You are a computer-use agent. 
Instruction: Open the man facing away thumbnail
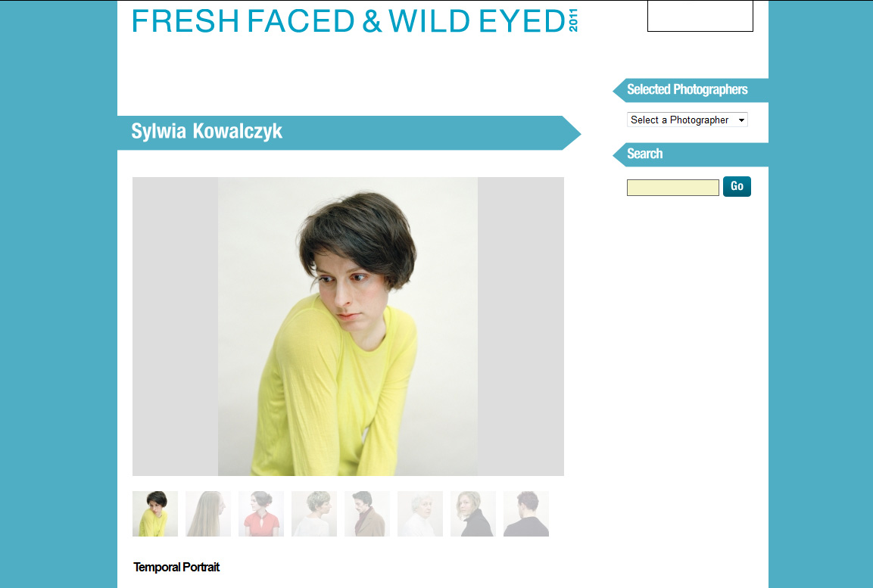pyautogui.click(x=526, y=513)
